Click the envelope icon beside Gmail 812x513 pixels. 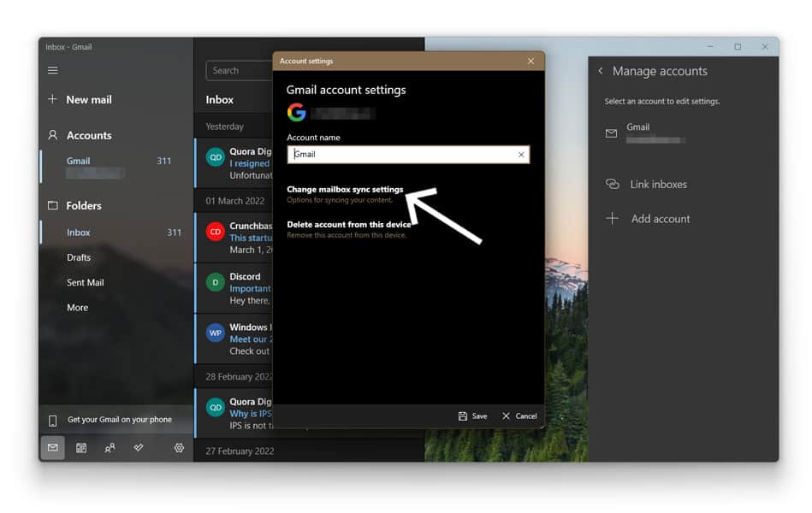pos(612,133)
